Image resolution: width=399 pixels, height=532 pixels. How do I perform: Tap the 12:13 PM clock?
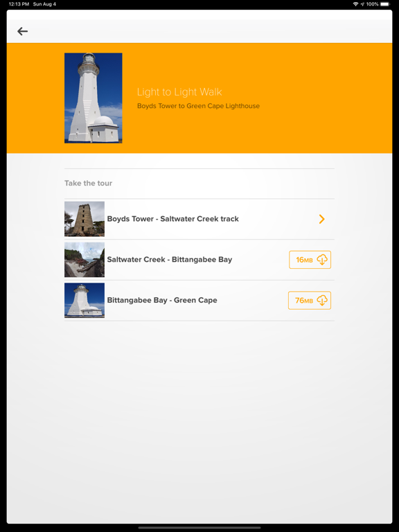pyautogui.click(x=19, y=4)
